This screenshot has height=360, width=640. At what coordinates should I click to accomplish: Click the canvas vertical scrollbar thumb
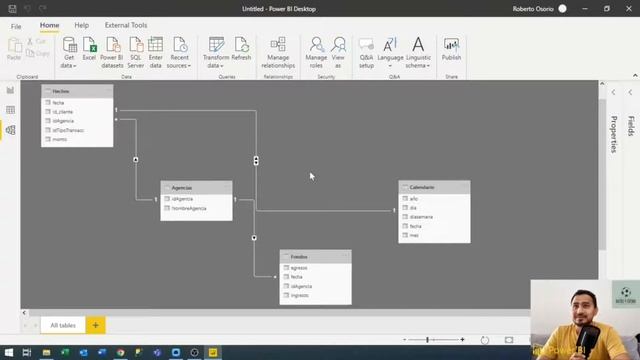tap(602, 175)
